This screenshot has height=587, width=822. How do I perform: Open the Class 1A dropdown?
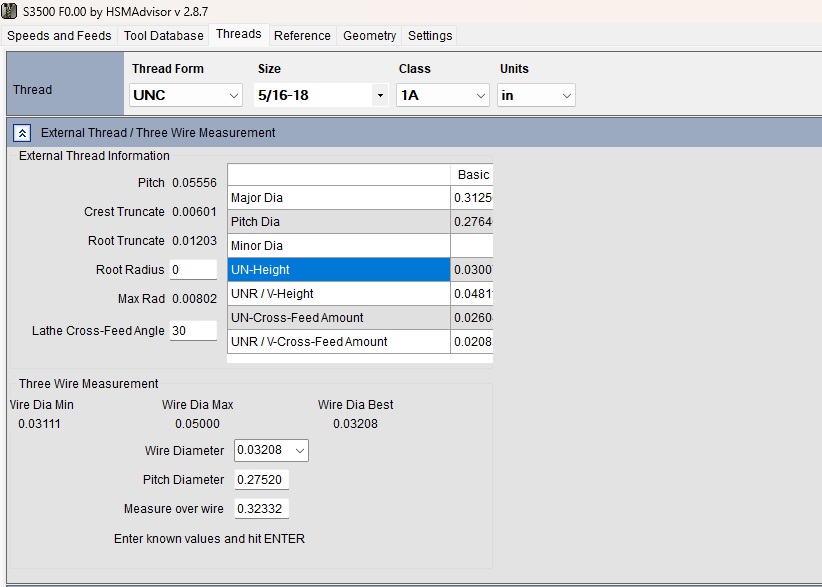441,96
